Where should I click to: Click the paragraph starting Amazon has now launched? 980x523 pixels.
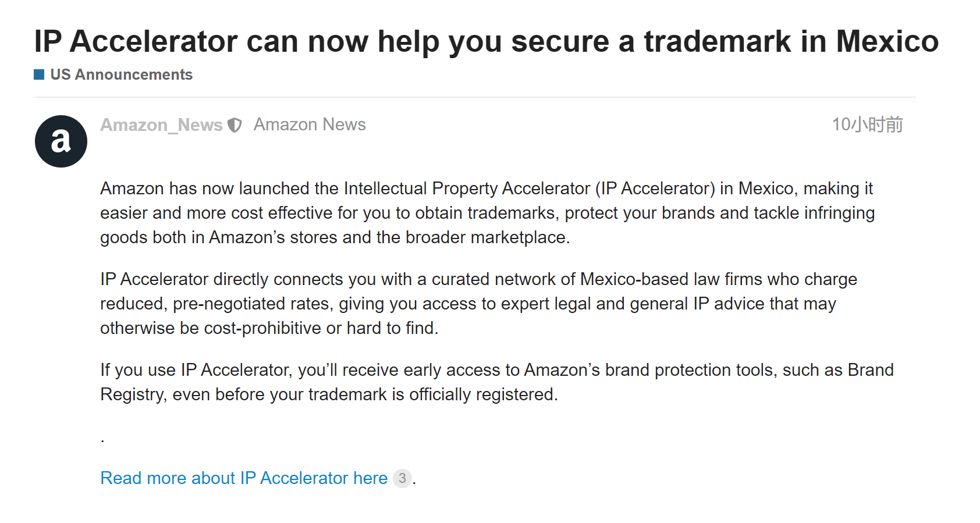click(x=487, y=213)
